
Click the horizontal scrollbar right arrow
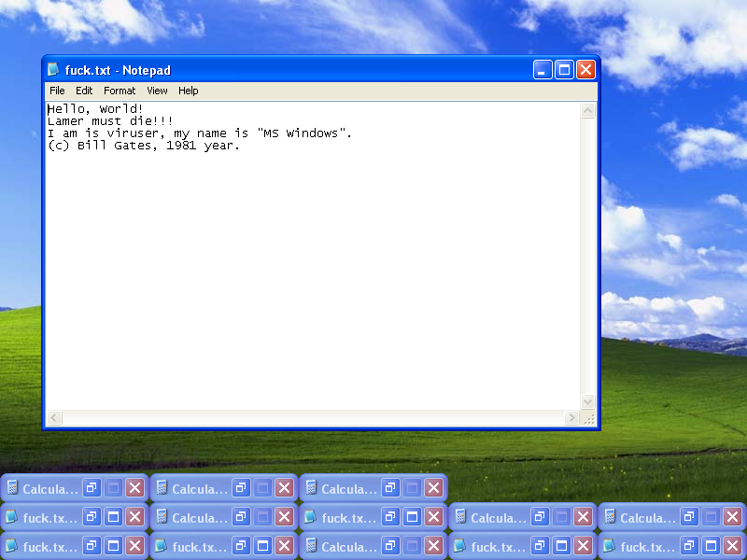(571, 417)
